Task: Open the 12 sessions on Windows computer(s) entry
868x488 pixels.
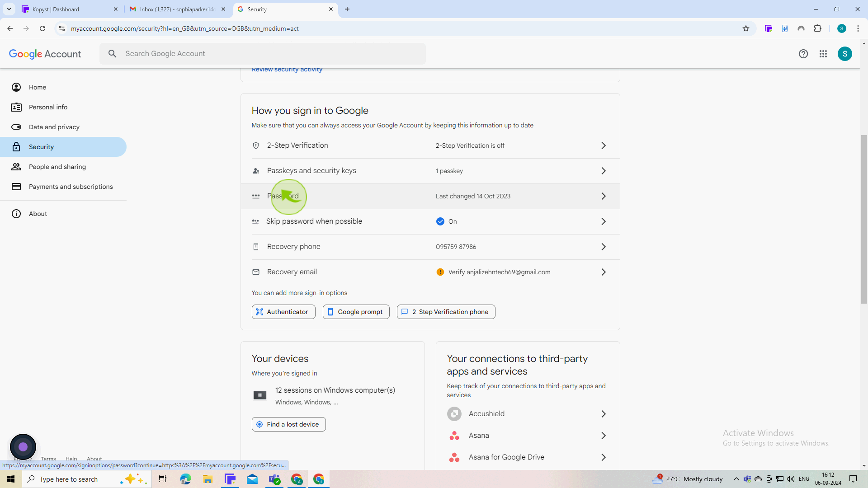Action: tap(332, 395)
